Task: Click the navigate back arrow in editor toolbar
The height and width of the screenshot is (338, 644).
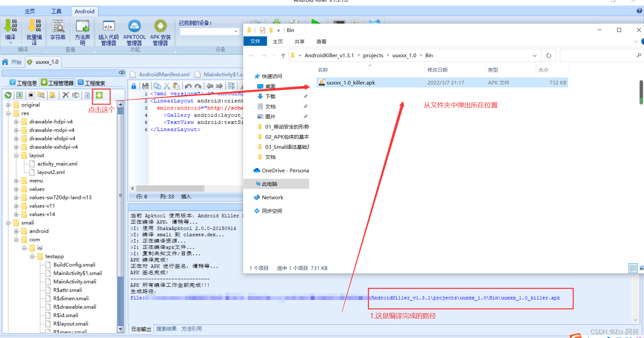Action: 210,86
